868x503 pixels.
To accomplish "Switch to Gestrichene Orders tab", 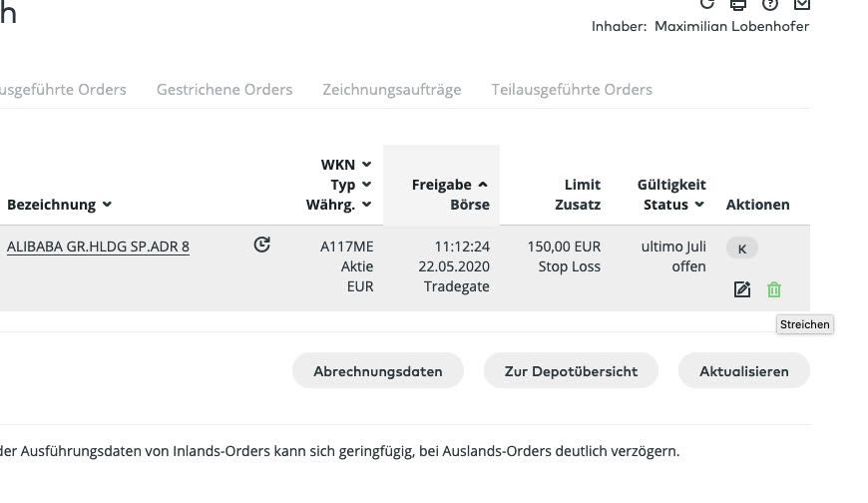I will (224, 90).
